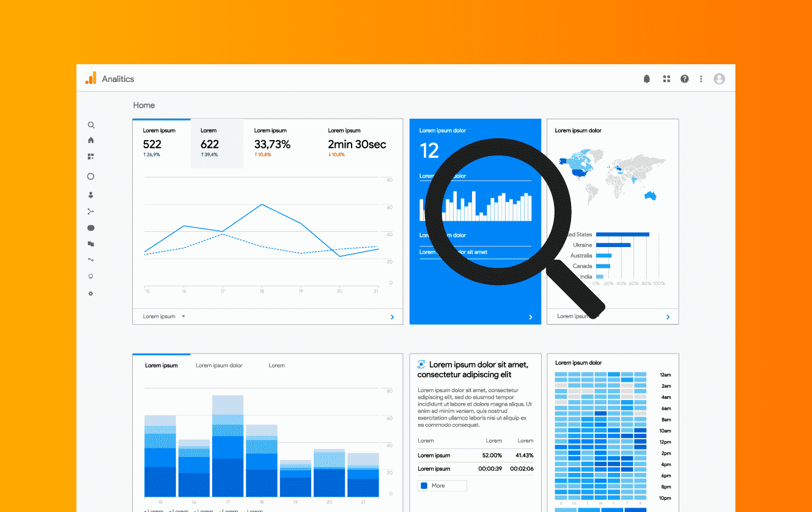The image size is (812, 512).
Task: Click arrow at bottom right of line chart card
Action: (392, 317)
